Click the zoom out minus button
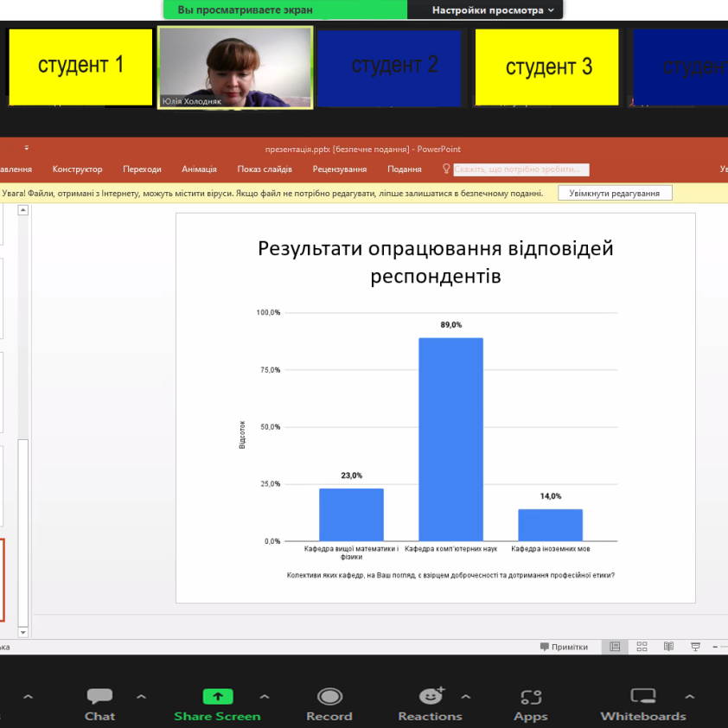728x728 pixels. click(715, 647)
